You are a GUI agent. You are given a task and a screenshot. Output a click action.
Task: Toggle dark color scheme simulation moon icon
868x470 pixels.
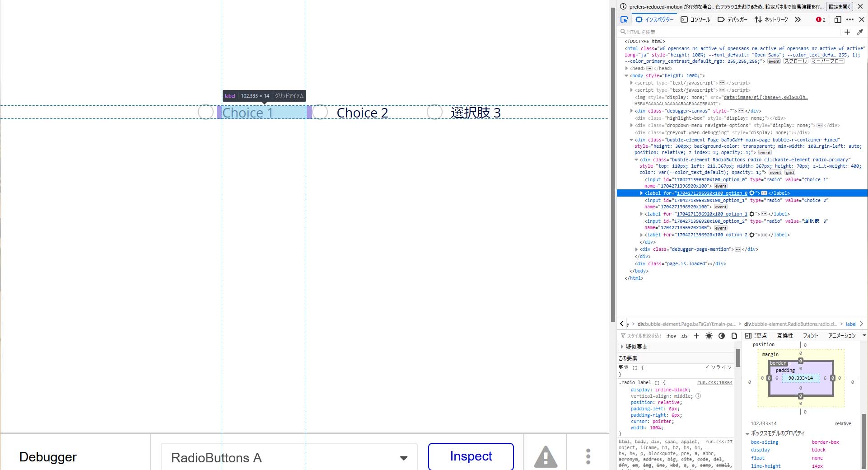coord(722,336)
